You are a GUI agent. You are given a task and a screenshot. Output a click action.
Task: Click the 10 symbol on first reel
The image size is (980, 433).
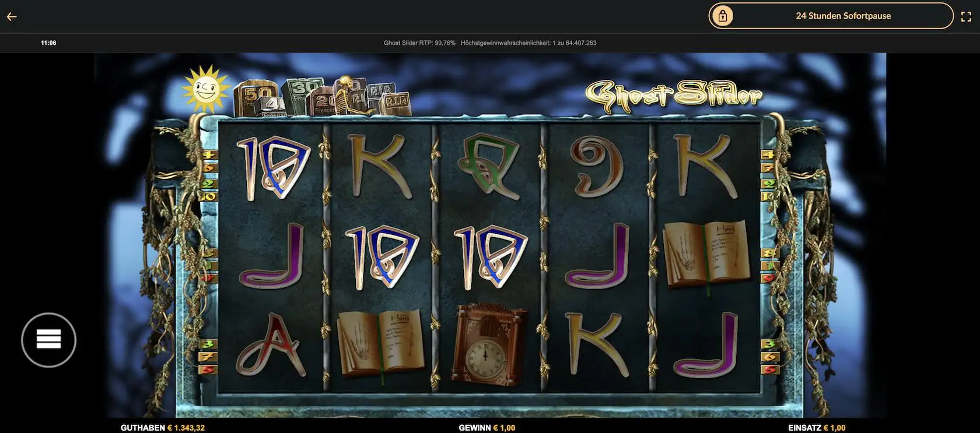point(273,167)
